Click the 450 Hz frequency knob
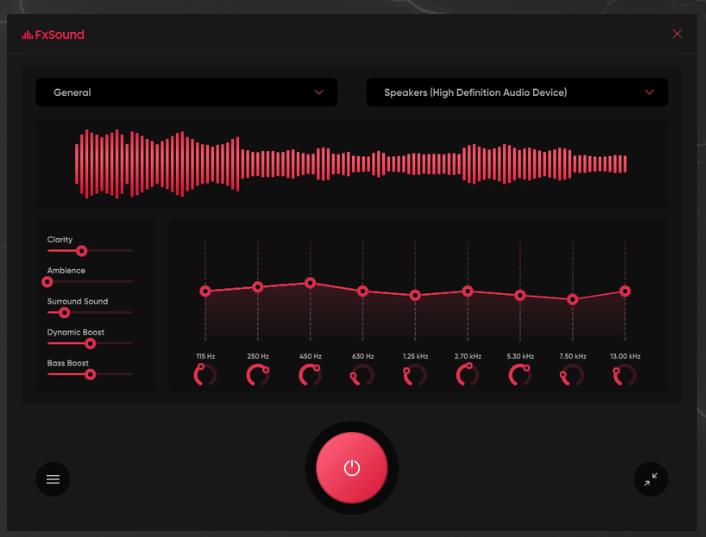Screen dimensions: 706x537 click(x=310, y=375)
